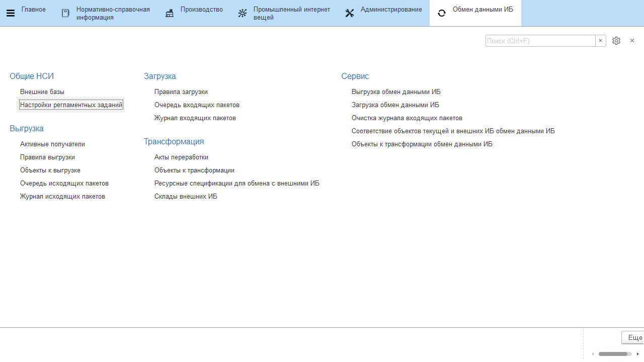Click the Администрирование wrench icon
Viewport: 644px width, 362px height.
tap(350, 13)
